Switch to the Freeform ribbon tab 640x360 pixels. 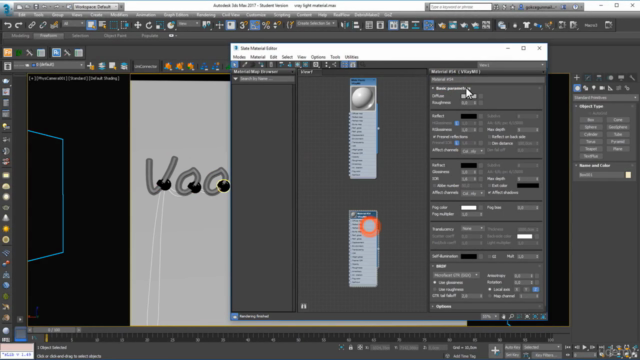(x=48, y=36)
